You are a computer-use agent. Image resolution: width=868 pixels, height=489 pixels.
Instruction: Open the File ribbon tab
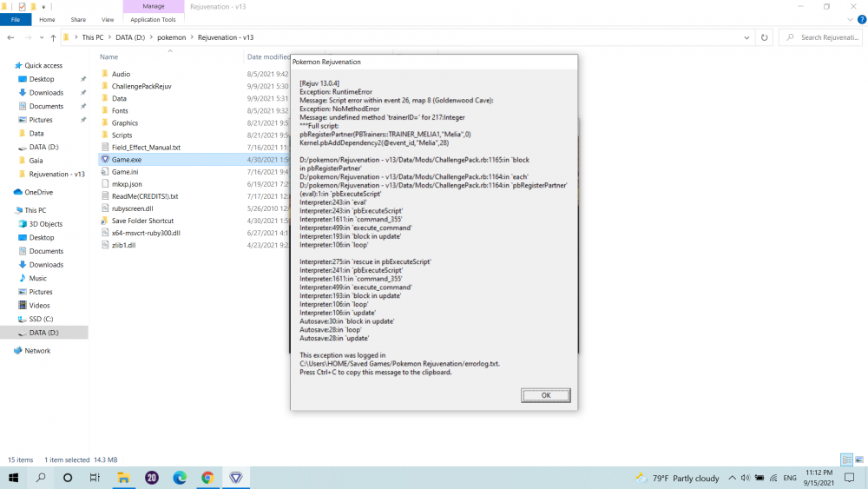click(x=16, y=19)
